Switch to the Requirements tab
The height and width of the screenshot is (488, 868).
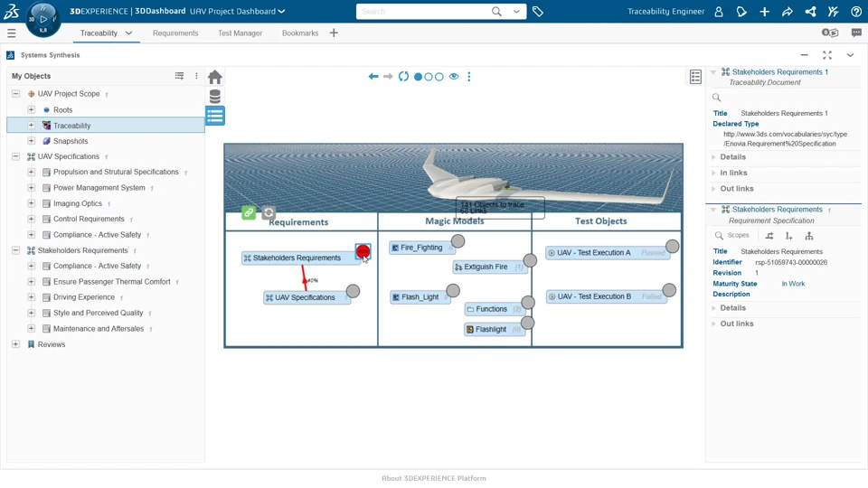coord(175,33)
